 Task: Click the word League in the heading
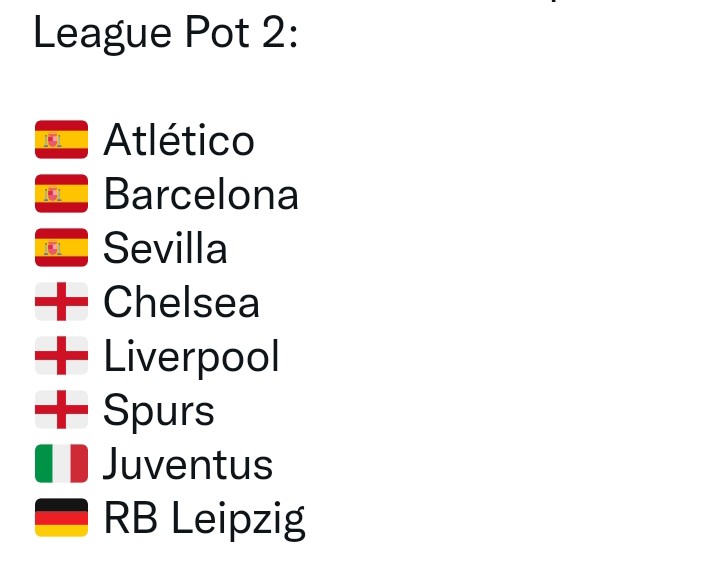(103, 34)
